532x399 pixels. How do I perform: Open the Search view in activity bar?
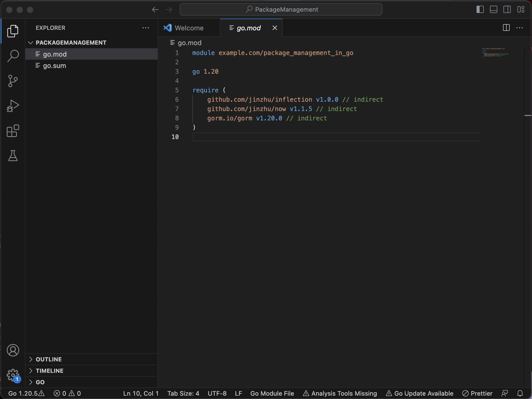pyautogui.click(x=13, y=56)
